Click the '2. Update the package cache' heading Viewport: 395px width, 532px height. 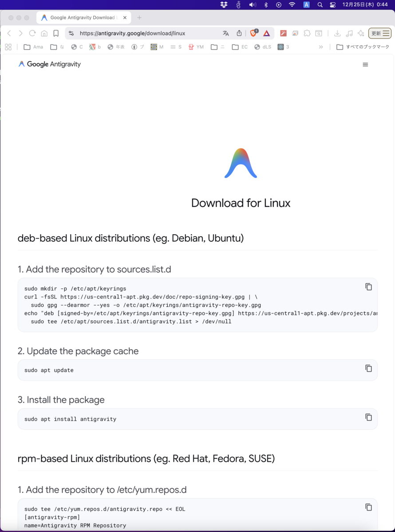pyautogui.click(x=78, y=351)
